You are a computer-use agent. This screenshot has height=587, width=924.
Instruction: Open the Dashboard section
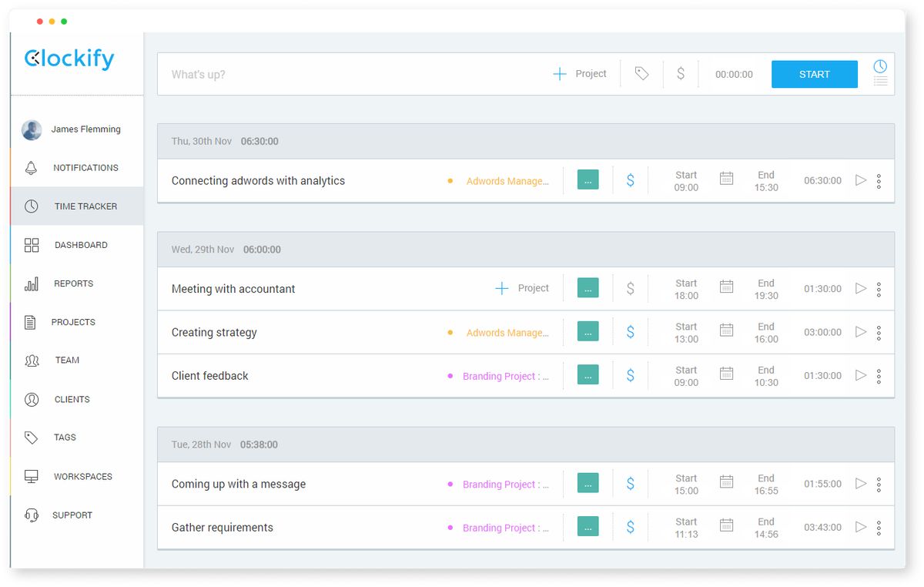(x=79, y=244)
